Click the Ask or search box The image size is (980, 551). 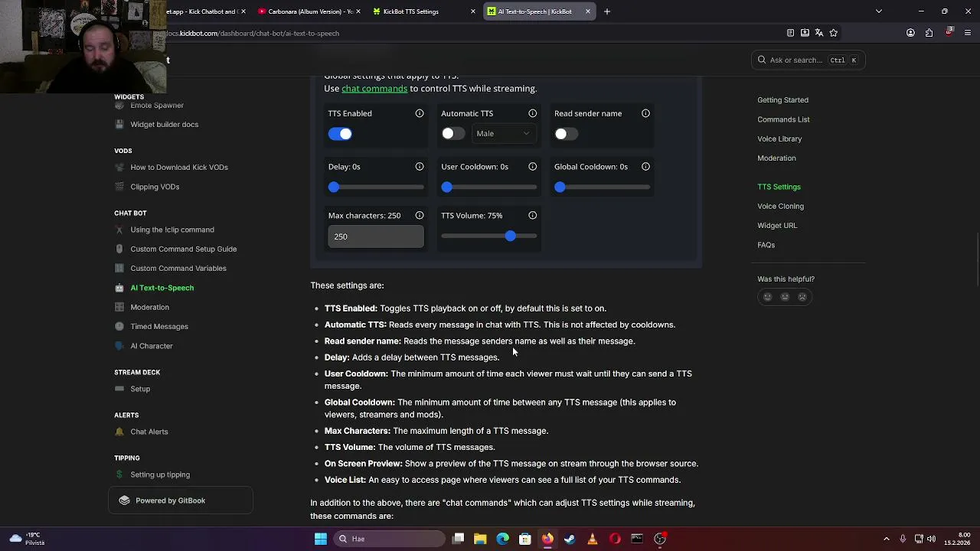(x=808, y=60)
